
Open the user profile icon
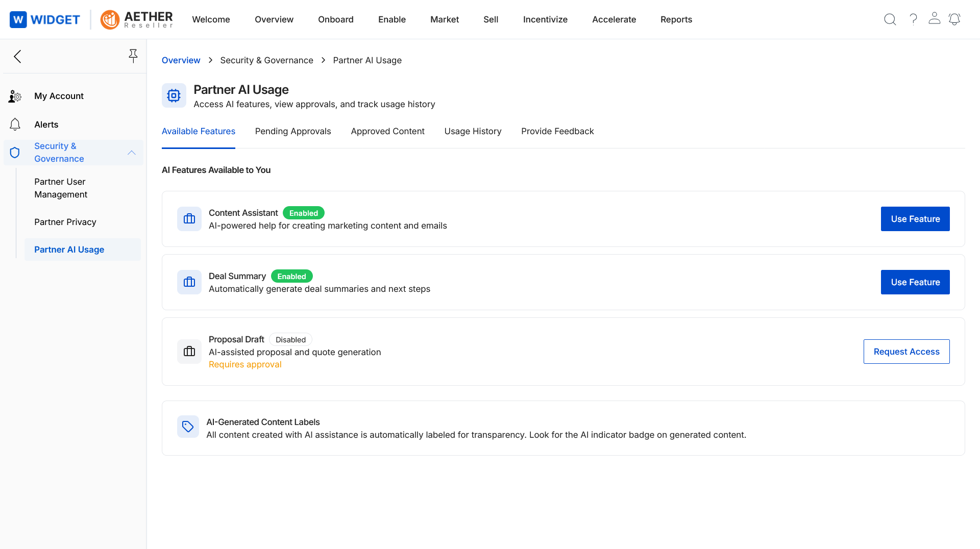tap(935, 18)
